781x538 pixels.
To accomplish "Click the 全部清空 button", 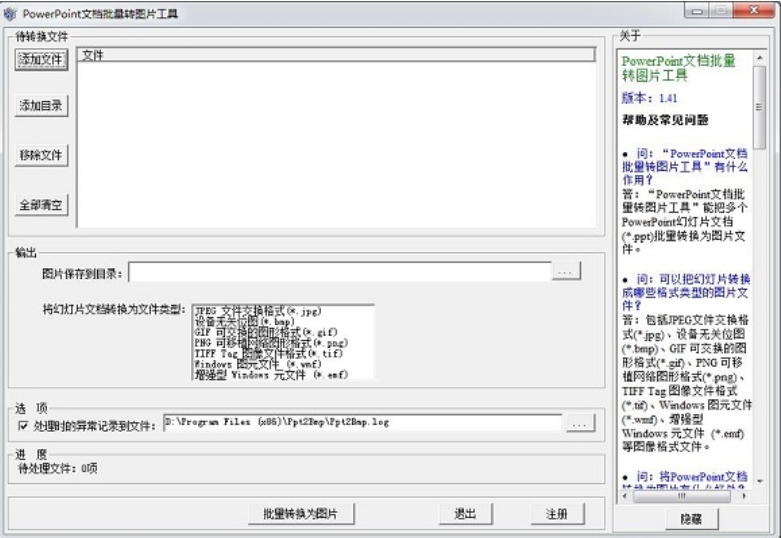I will click(41, 205).
